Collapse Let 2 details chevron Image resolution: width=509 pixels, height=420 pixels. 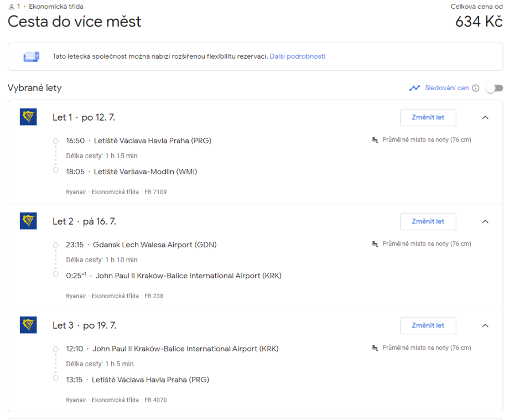coord(485,221)
